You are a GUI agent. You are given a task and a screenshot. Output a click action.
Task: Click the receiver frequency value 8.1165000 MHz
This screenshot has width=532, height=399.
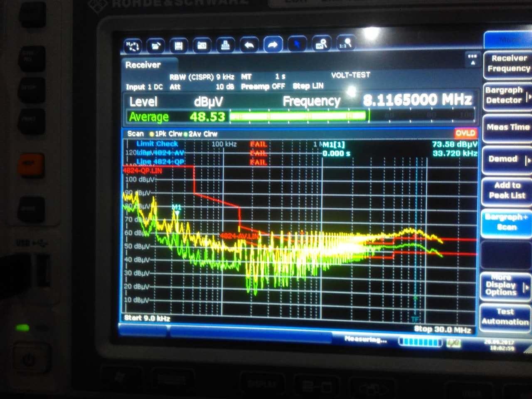pos(417,100)
